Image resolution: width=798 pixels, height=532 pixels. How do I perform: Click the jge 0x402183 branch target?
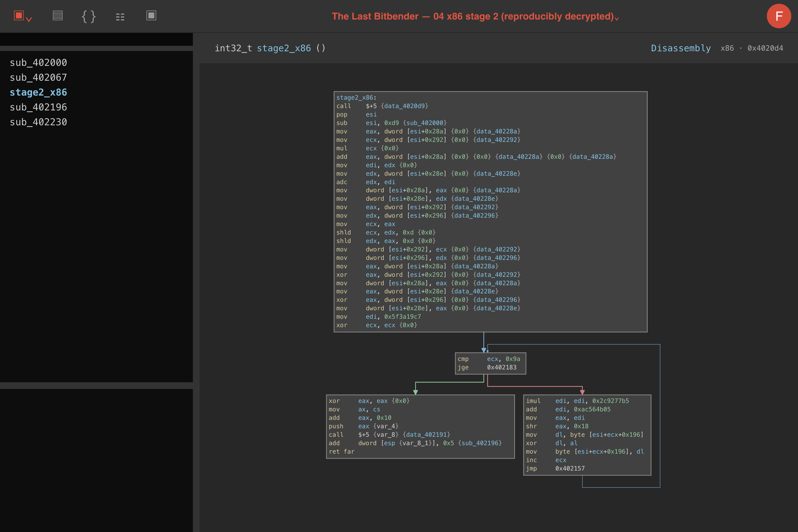501,367
